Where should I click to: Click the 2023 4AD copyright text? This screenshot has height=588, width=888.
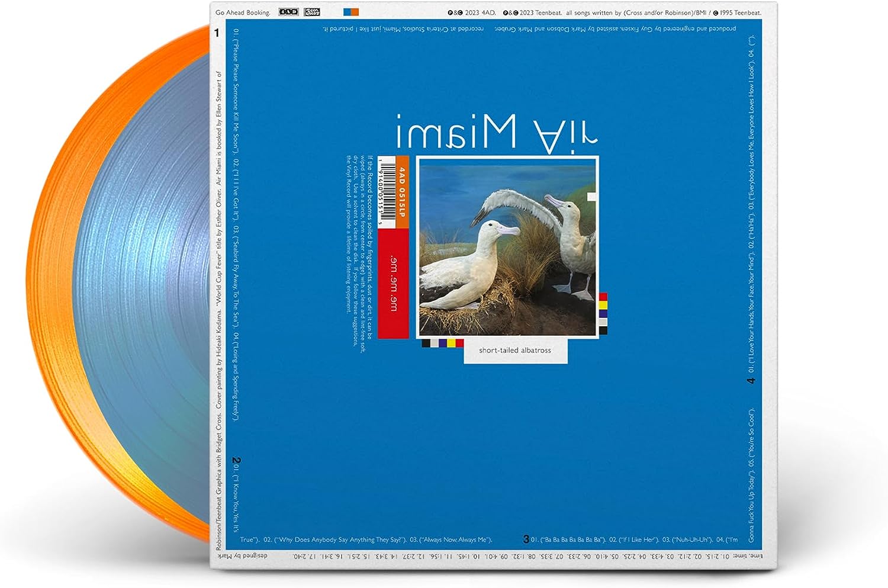coord(472,12)
